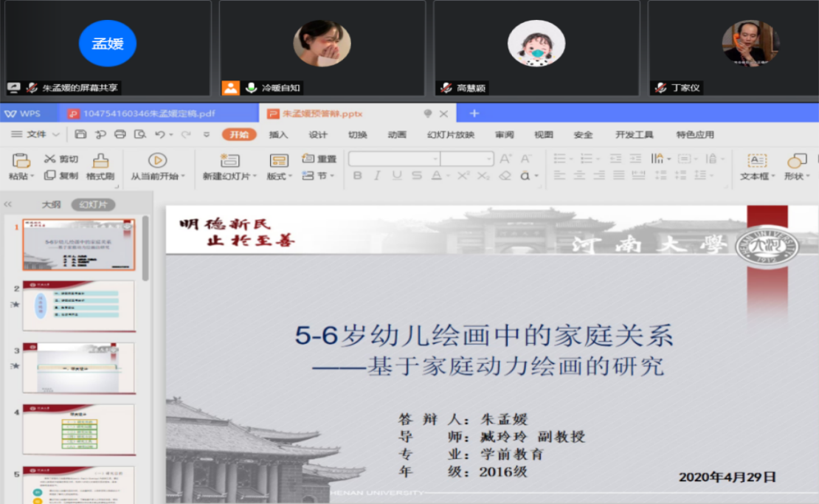Click the justify paragraph icon
Screen dimensions: 819x504
[619, 176]
